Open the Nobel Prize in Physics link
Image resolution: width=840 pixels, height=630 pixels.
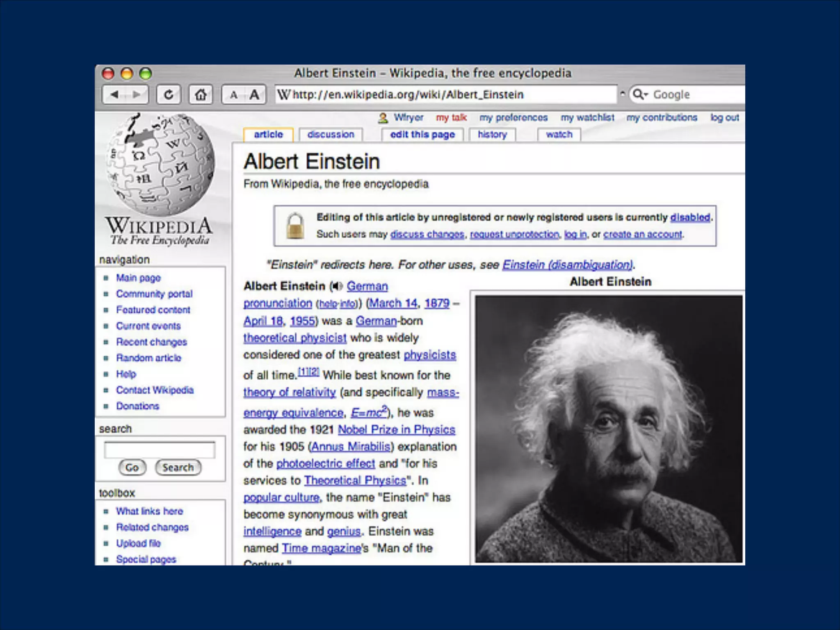(x=396, y=429)
